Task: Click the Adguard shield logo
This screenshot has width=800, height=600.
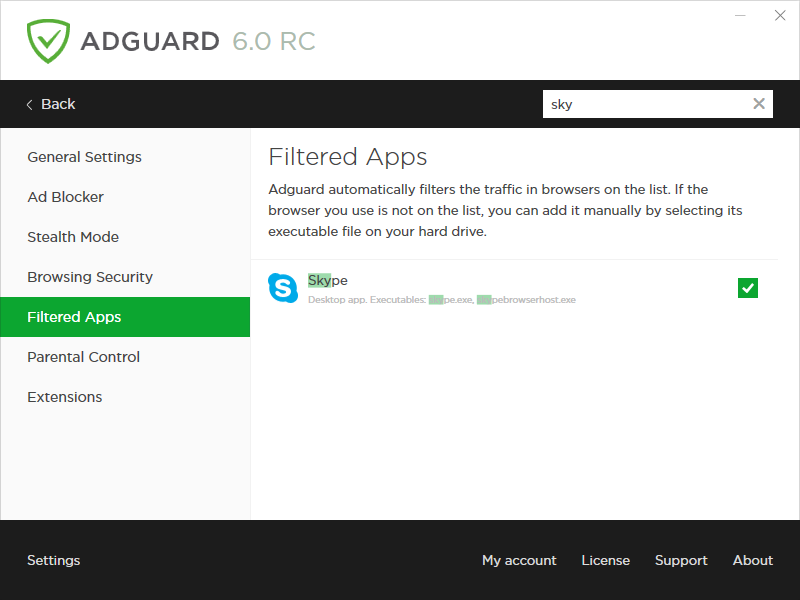Action: [48, 41]
